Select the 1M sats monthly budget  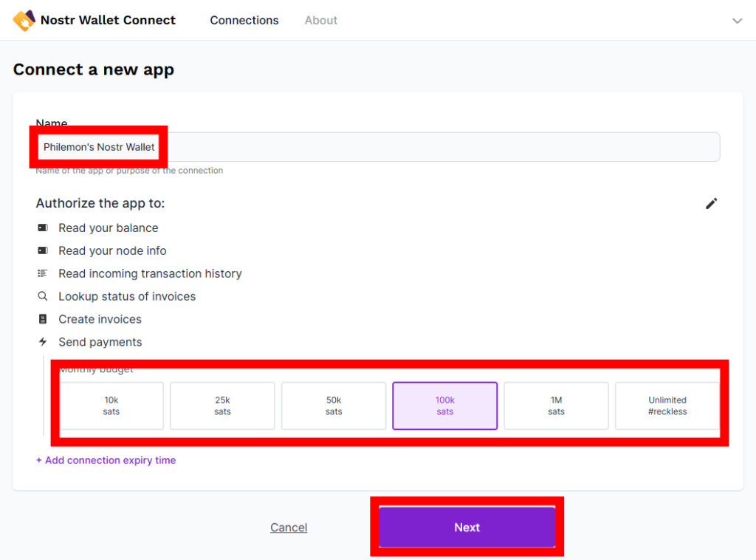(x=556, y=406)
